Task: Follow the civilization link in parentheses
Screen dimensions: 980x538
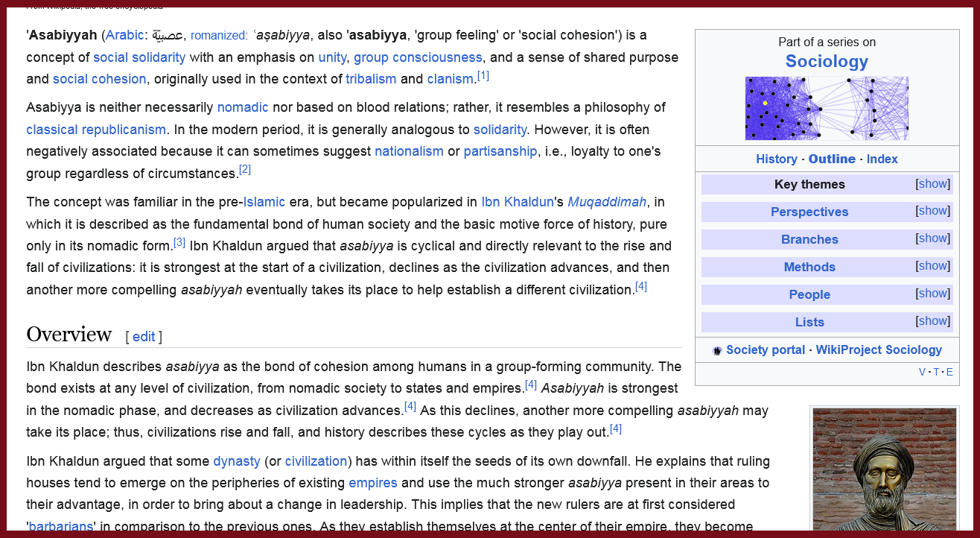Action: tap(316, 461)
